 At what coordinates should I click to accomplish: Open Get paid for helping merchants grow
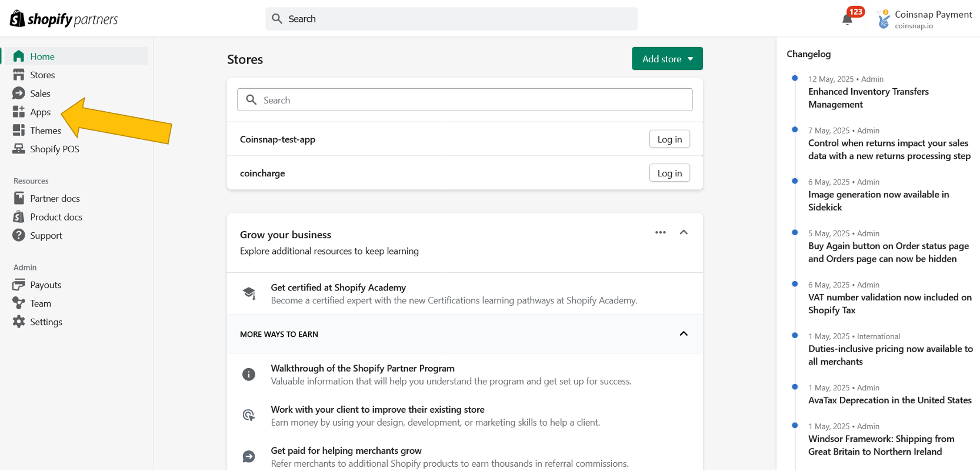[x=346, y=450]
